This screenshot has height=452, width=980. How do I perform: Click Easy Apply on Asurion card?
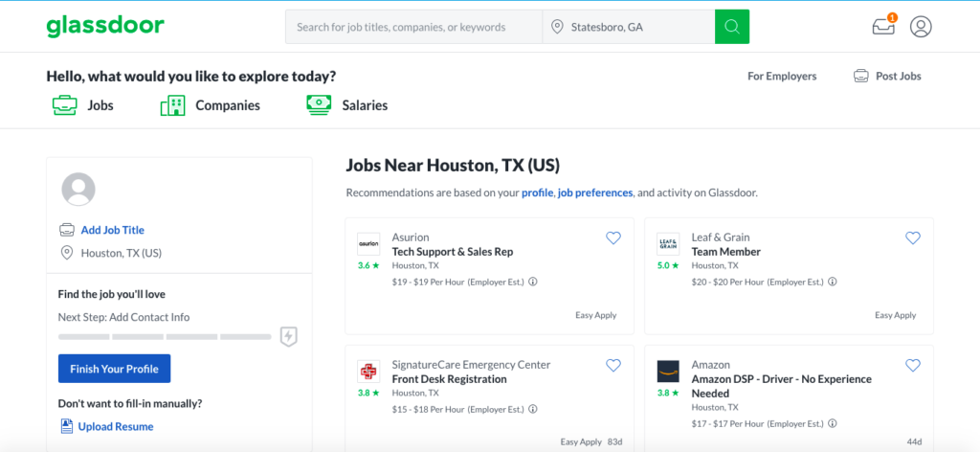tap(595, 315)
